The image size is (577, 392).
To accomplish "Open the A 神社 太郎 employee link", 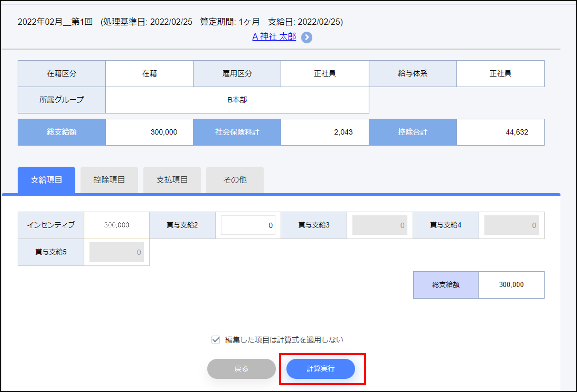I will 274,37.
